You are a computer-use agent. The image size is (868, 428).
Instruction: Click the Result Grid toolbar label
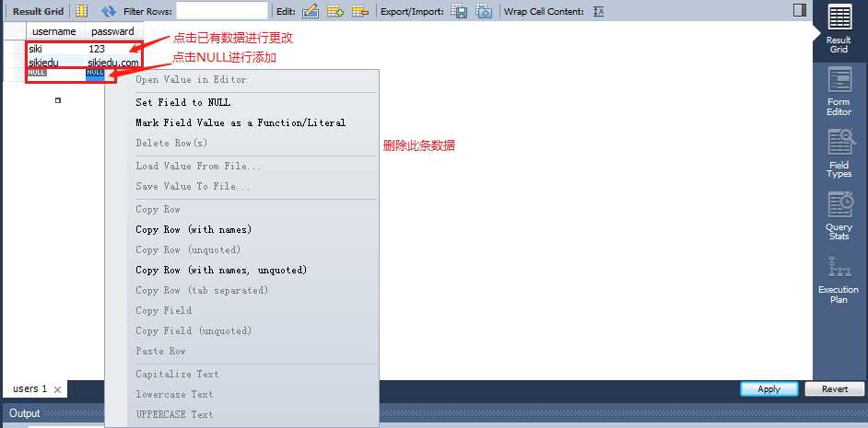[x=39, y=11]
